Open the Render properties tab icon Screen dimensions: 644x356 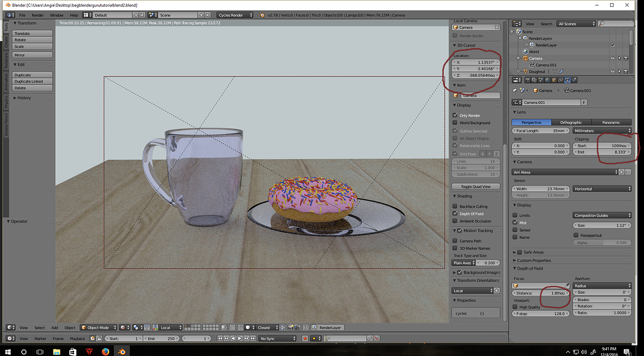coord(528,80)
